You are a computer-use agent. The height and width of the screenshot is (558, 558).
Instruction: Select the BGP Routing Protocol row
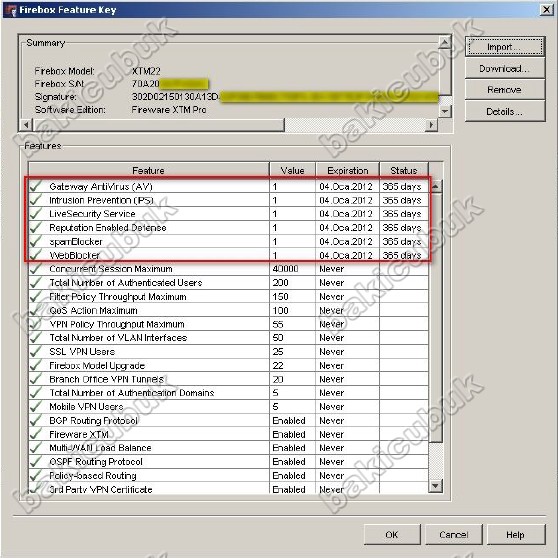[228, 420]
